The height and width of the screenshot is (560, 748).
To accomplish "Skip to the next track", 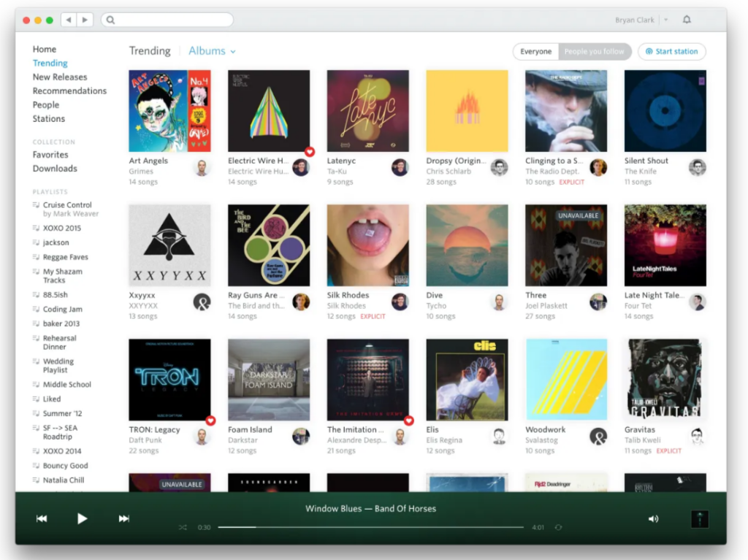I will tap(123, 518).
